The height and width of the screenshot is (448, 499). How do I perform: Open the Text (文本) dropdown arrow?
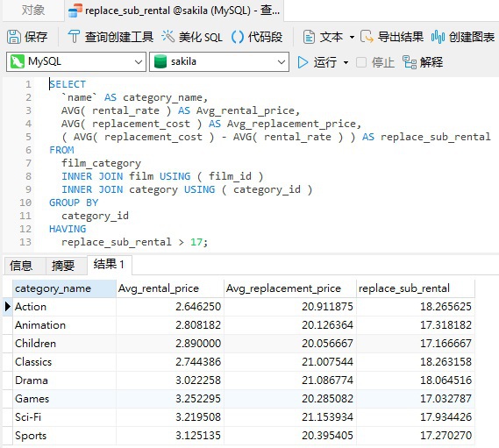click(352, 37)
